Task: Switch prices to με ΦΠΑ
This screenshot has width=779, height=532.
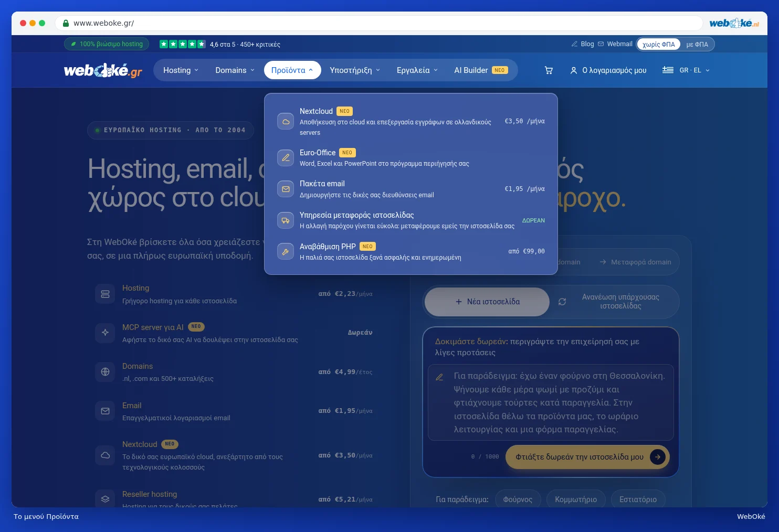Action: (x=697, y=44)
